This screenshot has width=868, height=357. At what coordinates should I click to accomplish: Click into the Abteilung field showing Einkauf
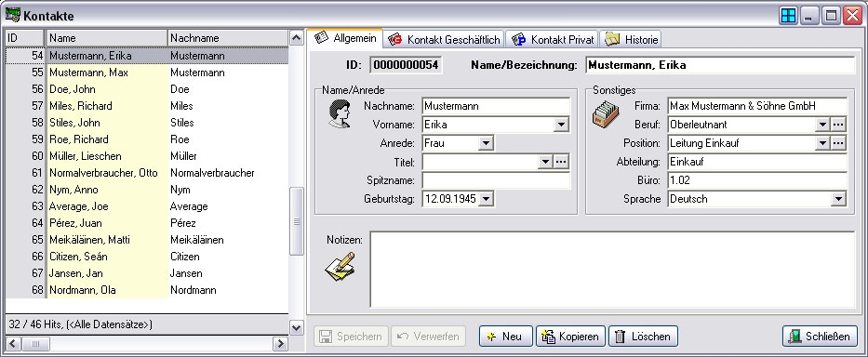[x=756, y=162]
